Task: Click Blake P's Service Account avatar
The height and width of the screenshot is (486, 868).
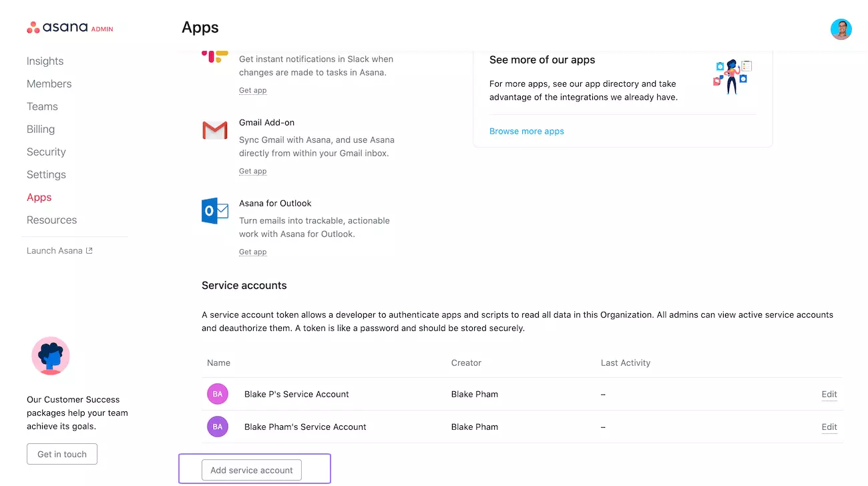Action: (x=218, y=394)
